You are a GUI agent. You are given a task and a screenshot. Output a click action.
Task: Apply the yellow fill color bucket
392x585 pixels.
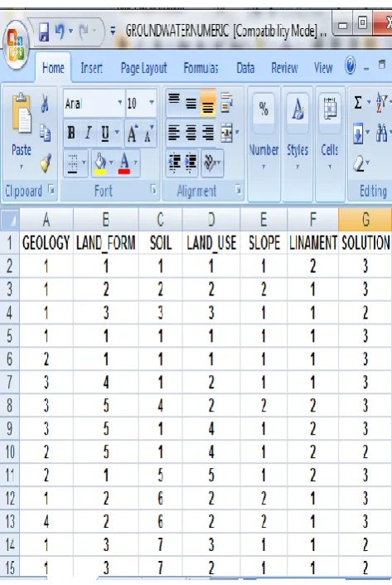[x=100, y=163]
